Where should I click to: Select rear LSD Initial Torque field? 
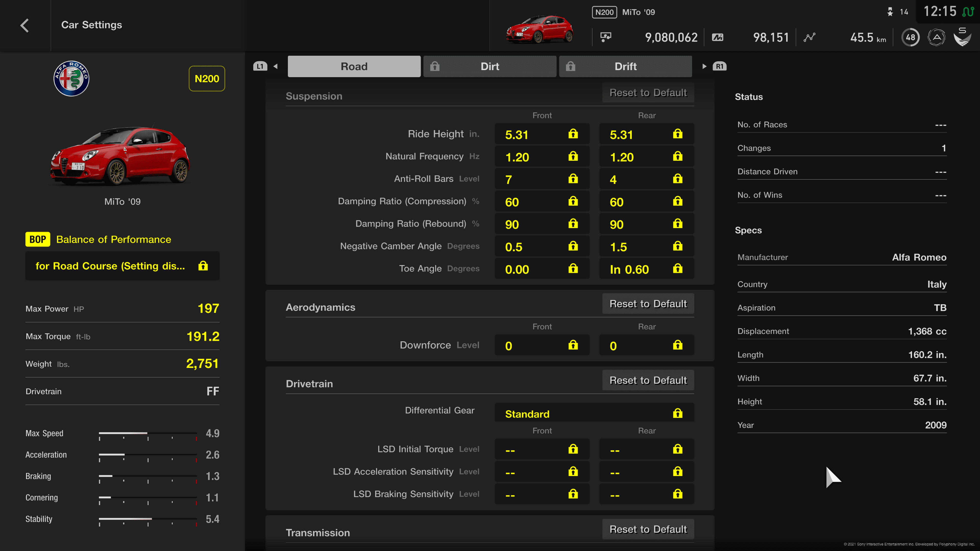pyautogui.click(x=647, y=449)
